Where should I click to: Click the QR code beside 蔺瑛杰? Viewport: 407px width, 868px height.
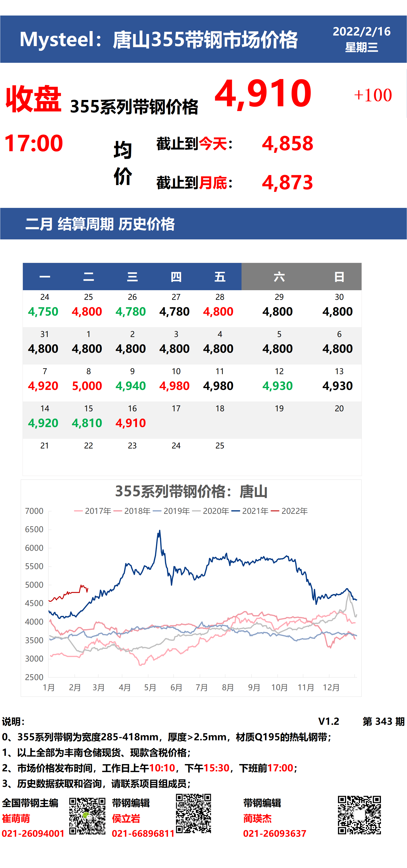359,815
